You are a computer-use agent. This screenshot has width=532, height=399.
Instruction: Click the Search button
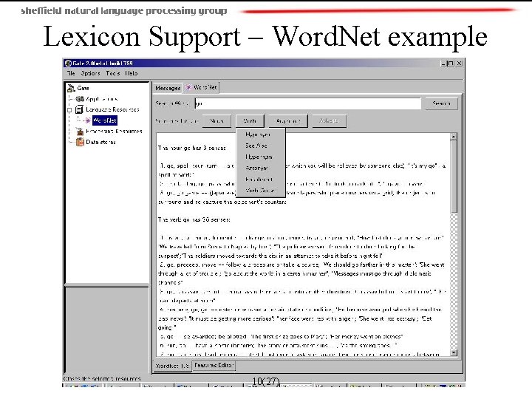click(441, 103)
